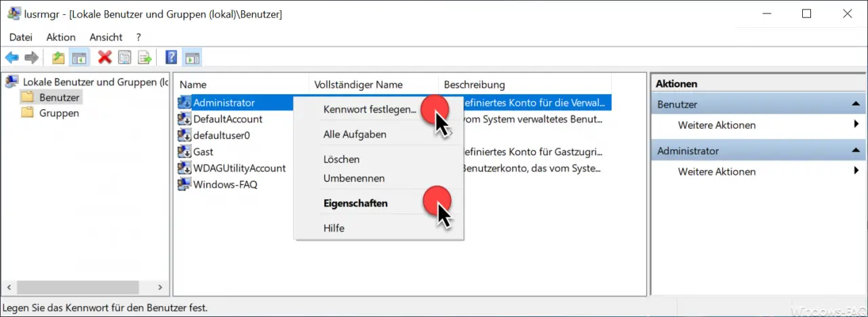Click the Lokale Benutzer und Gruppen root icon

click(x=12, y=82)
